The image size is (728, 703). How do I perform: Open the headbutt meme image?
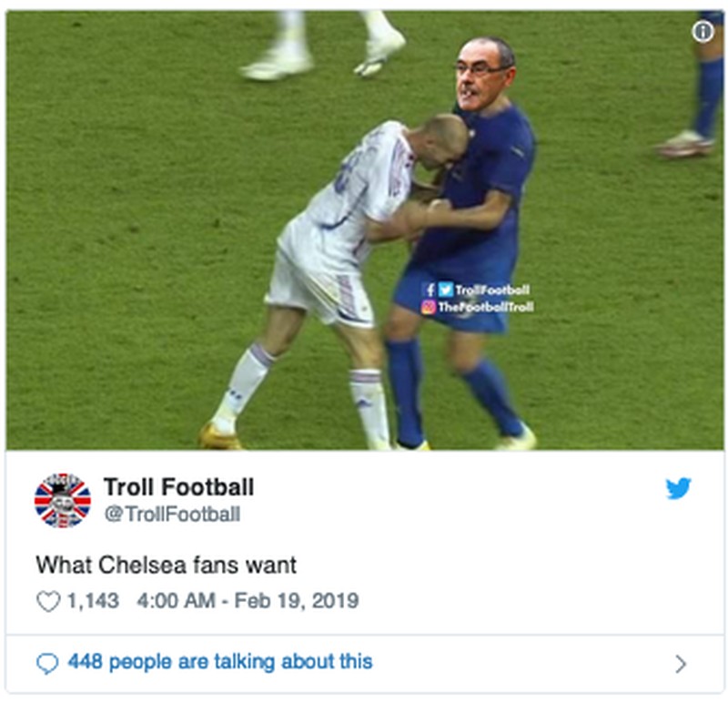pos(365,230)
